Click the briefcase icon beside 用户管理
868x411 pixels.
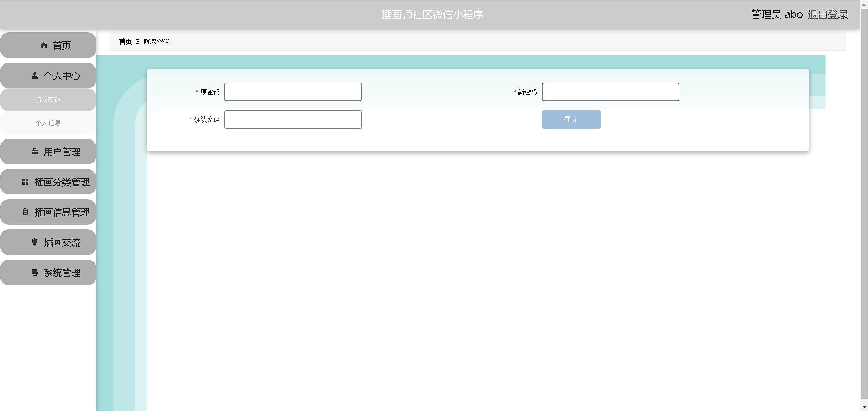(35, 151)
